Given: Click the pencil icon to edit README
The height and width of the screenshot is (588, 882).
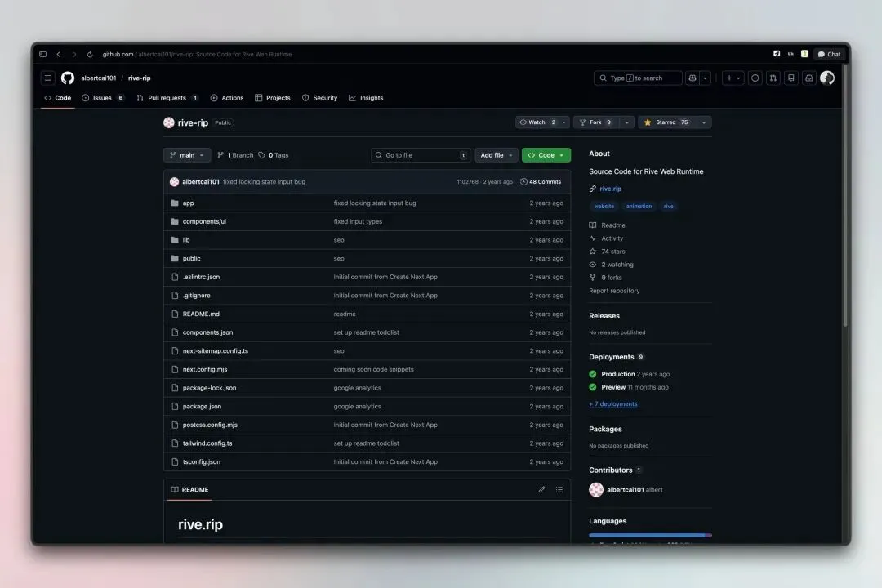Looking at the screenshot, I should (541, 489).
